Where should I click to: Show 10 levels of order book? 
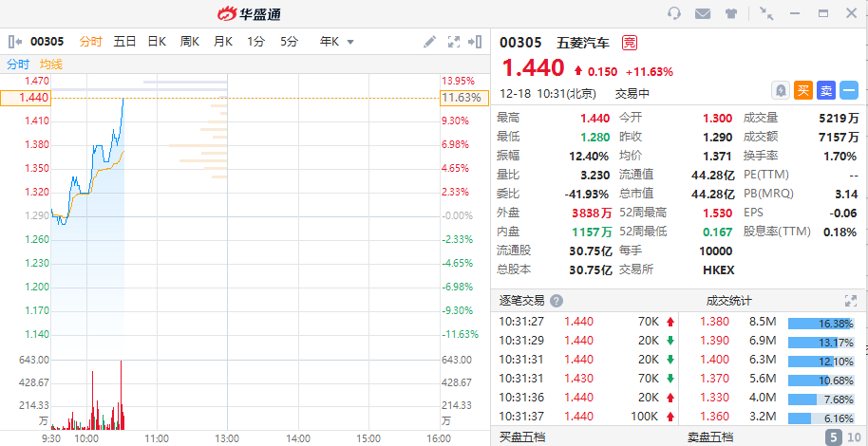click(x=854, y=437)
